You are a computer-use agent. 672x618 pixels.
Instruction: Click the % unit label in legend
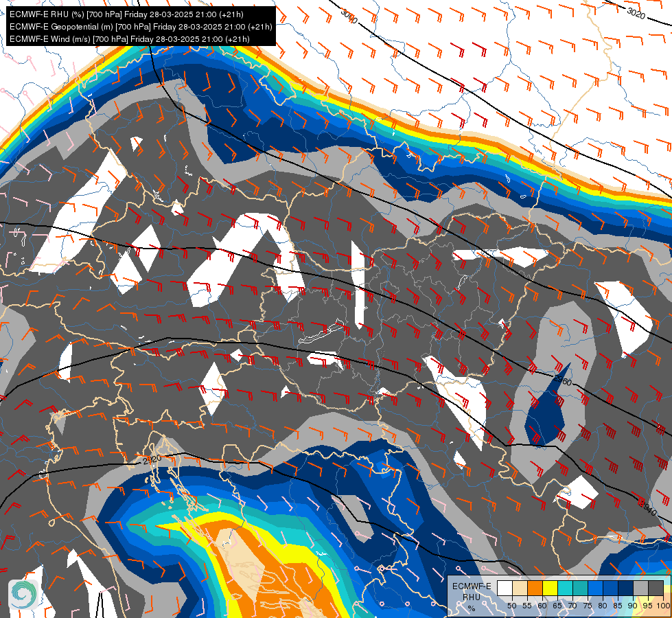point(472,608)
